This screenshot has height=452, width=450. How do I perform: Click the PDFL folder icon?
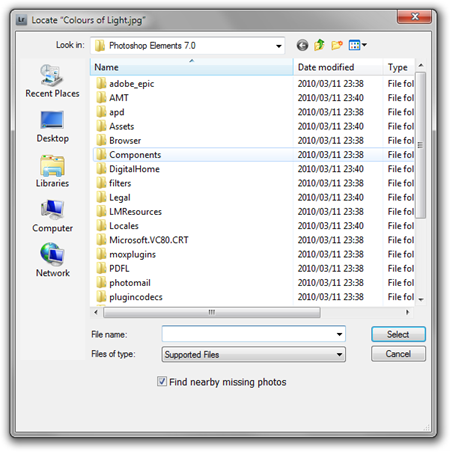point(101,268)
